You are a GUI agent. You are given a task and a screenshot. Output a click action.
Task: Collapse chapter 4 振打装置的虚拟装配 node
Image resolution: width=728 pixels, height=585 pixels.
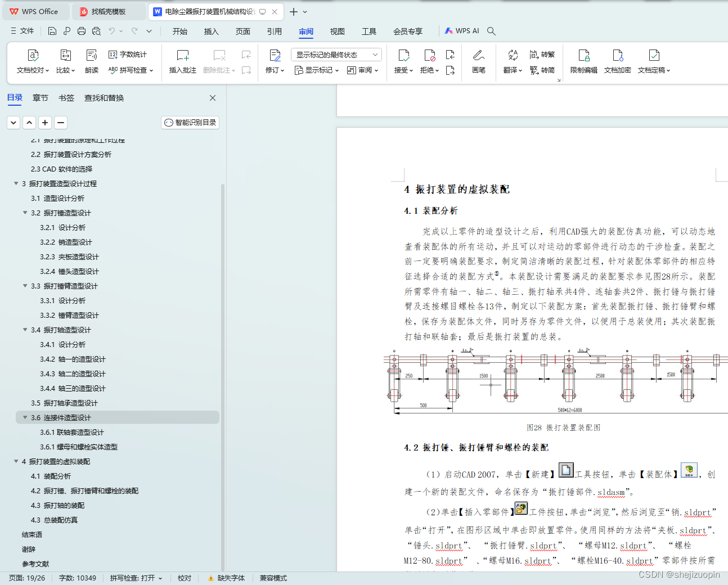(16, 461)
